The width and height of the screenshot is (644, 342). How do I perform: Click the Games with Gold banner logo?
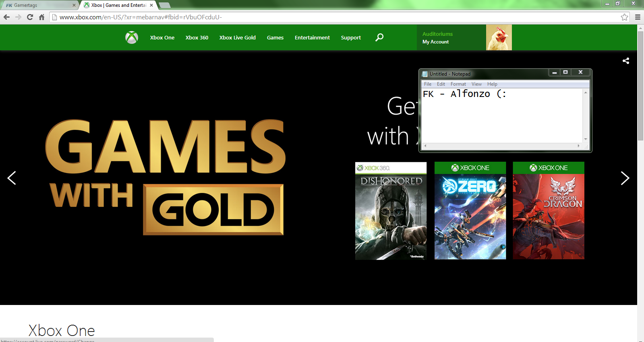[166, 177]
